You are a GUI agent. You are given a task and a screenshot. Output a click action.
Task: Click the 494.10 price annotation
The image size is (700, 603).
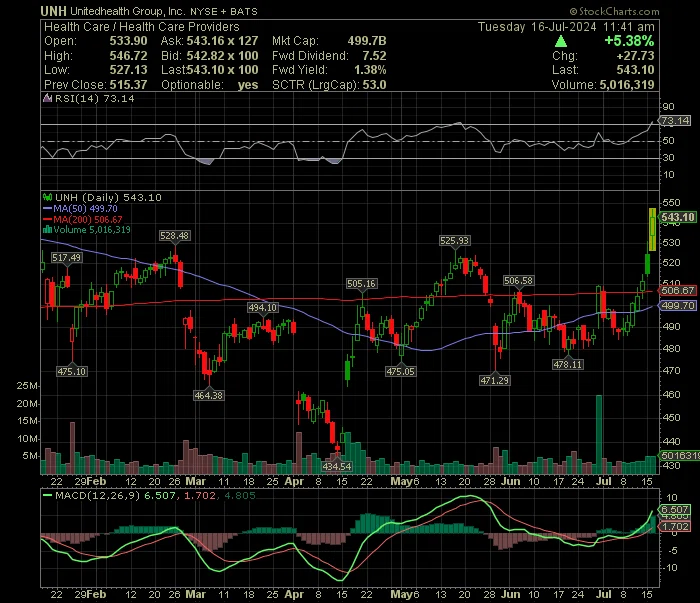click(262, 308)
